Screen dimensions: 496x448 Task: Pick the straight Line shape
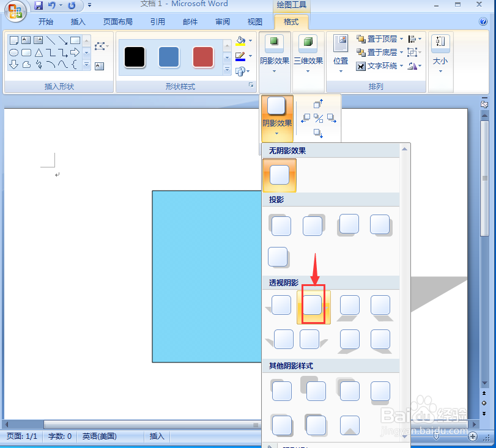[x=51, y=40]
